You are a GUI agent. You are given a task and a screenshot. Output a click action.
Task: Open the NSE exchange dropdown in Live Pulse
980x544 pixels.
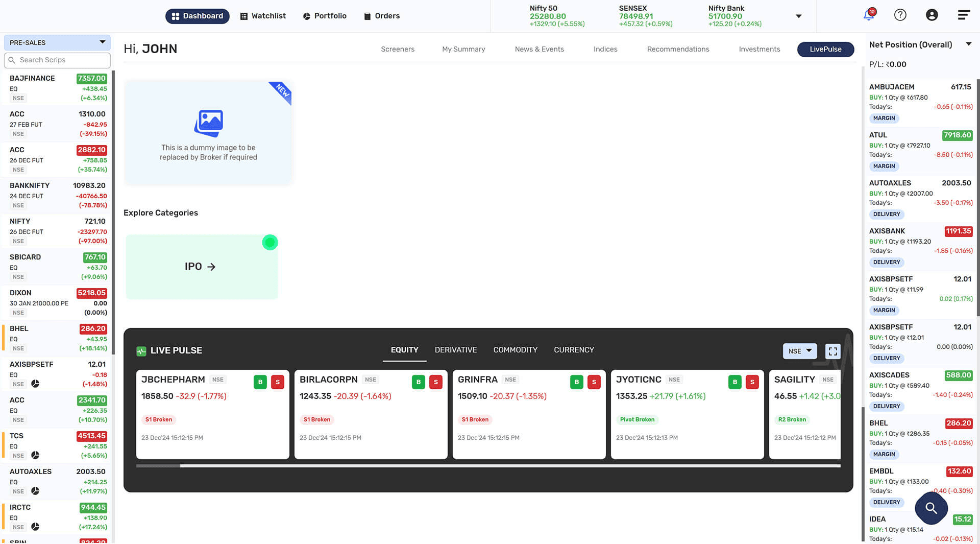coord(800,351)
